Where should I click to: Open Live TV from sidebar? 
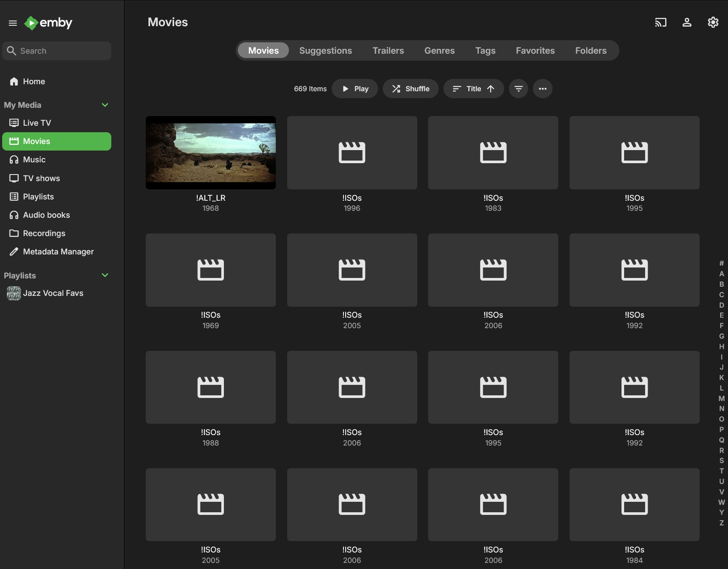tap(37, 123)
